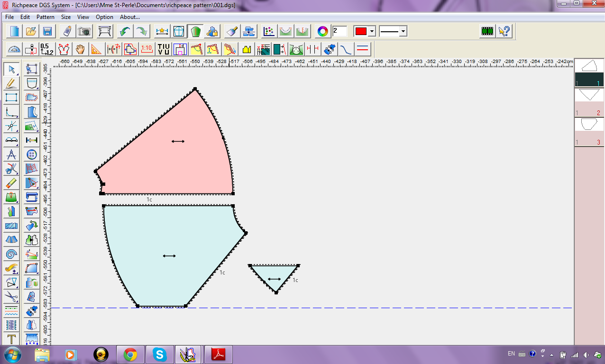Select the text T tool
The width and height of the screenshot is (605, 364).
11,339
